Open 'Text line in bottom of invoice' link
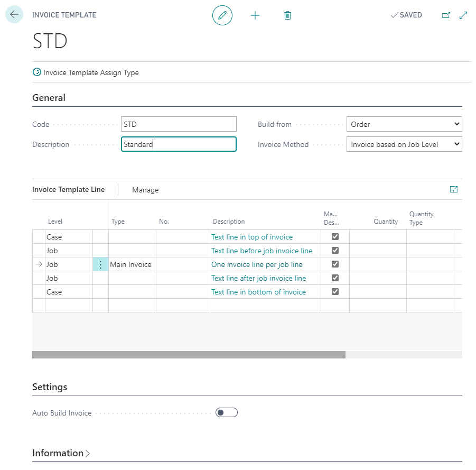The height and width of the screenshot is (470, 476). [259, 292]
